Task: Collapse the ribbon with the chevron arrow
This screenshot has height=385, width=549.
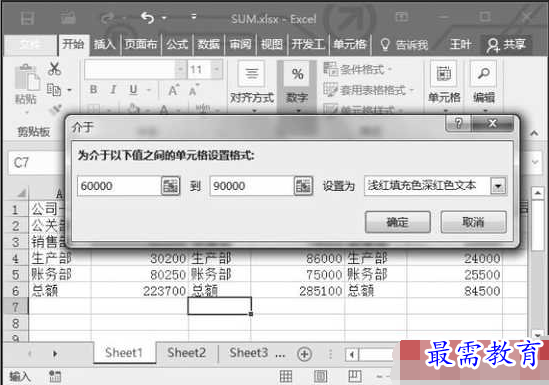Action: (x=534, y=133)
